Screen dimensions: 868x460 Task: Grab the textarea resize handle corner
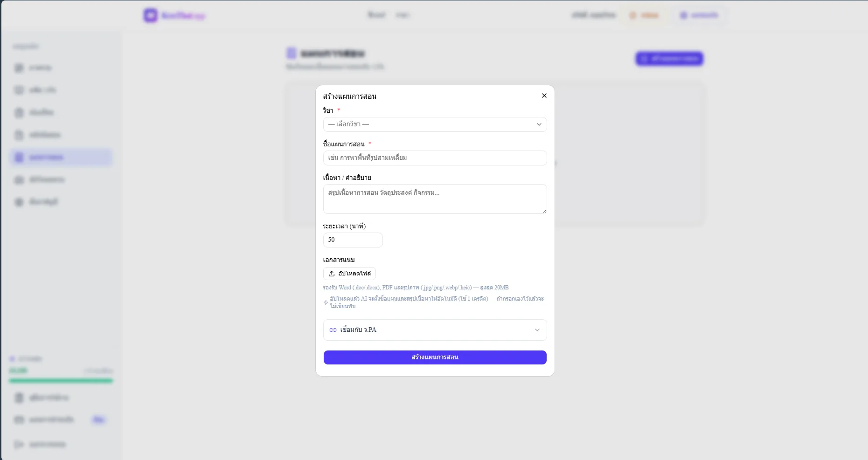pos(544,211)
